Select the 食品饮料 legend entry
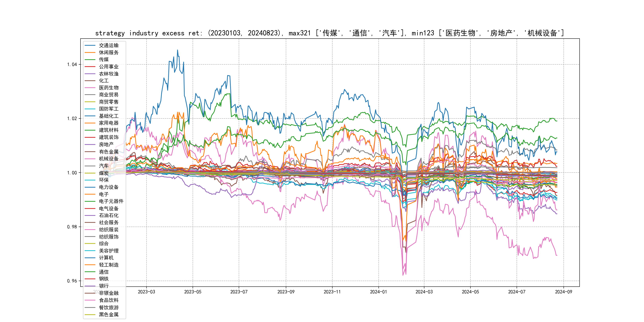 coord(109,300)
